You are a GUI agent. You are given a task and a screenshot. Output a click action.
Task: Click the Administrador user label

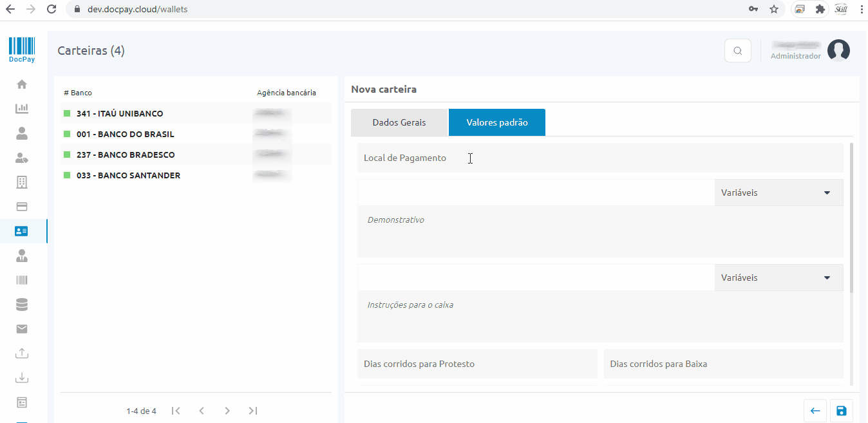tap(796, 56)
